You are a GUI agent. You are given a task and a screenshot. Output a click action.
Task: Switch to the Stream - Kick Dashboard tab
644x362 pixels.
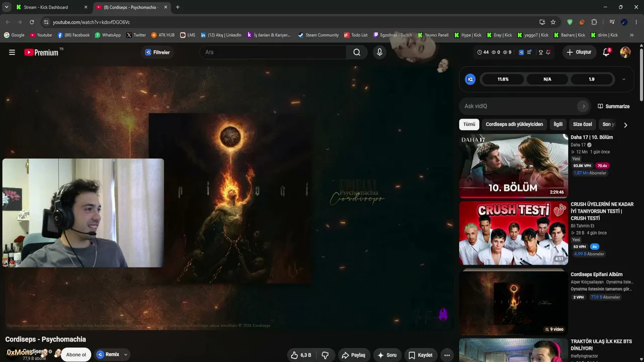click(x=46, y=7)
